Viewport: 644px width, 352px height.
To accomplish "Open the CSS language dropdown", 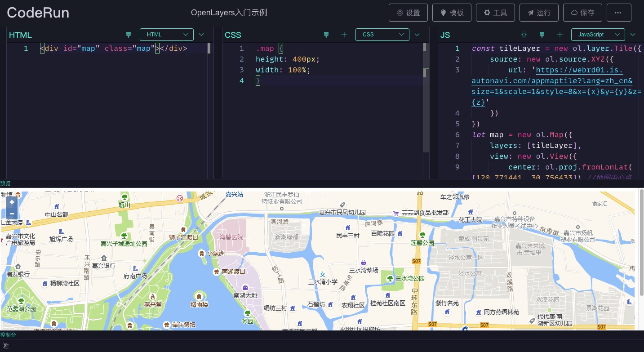I will pyautogui.click(x=382, y=35).
